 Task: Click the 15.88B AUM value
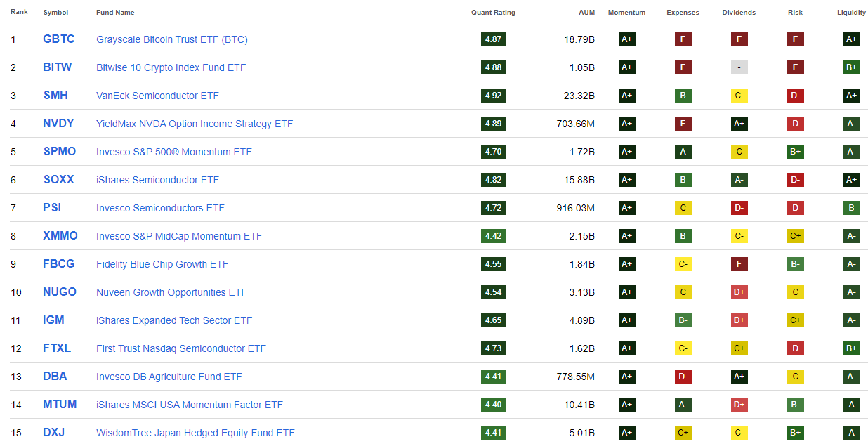(579, 180)
